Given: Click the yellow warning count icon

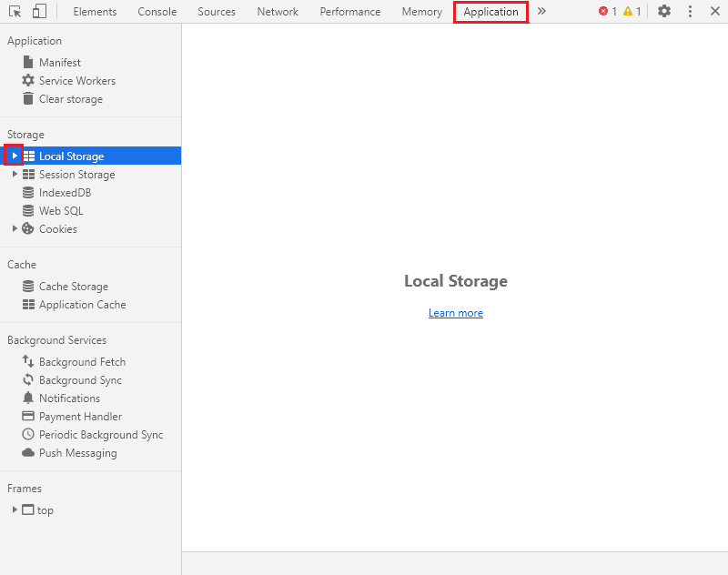Looking at the screenshot, I should click(628, 12).
